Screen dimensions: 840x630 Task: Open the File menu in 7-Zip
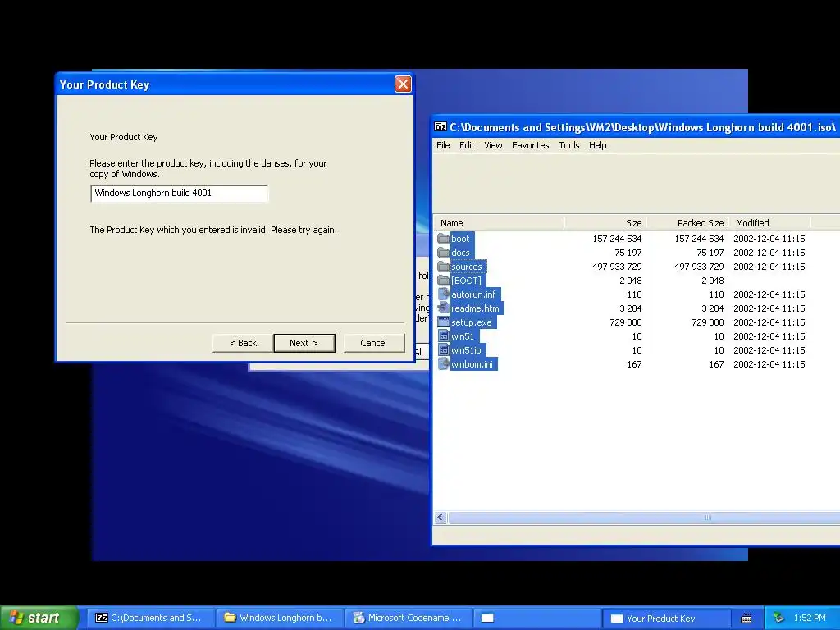click(443, 145)
